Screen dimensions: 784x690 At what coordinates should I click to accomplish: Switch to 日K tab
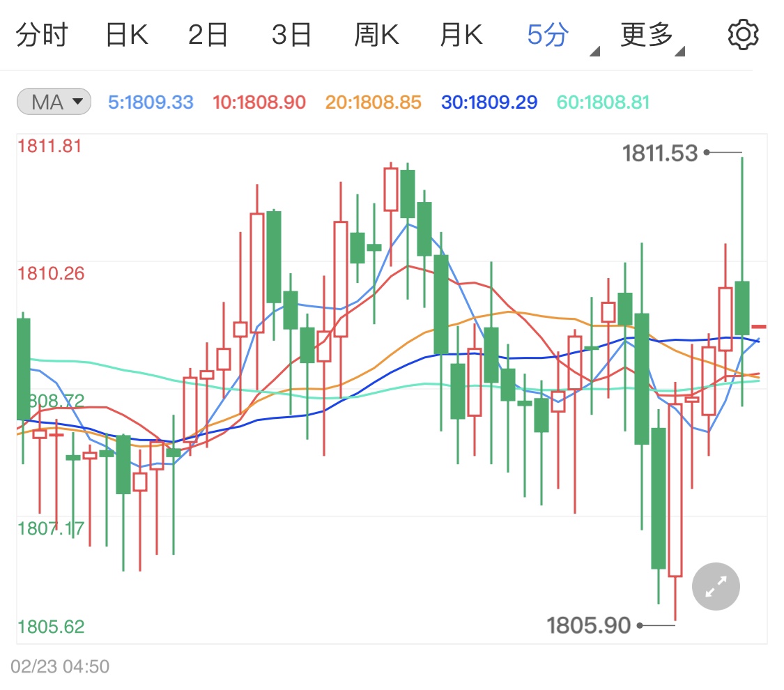(x=127, y=35)
